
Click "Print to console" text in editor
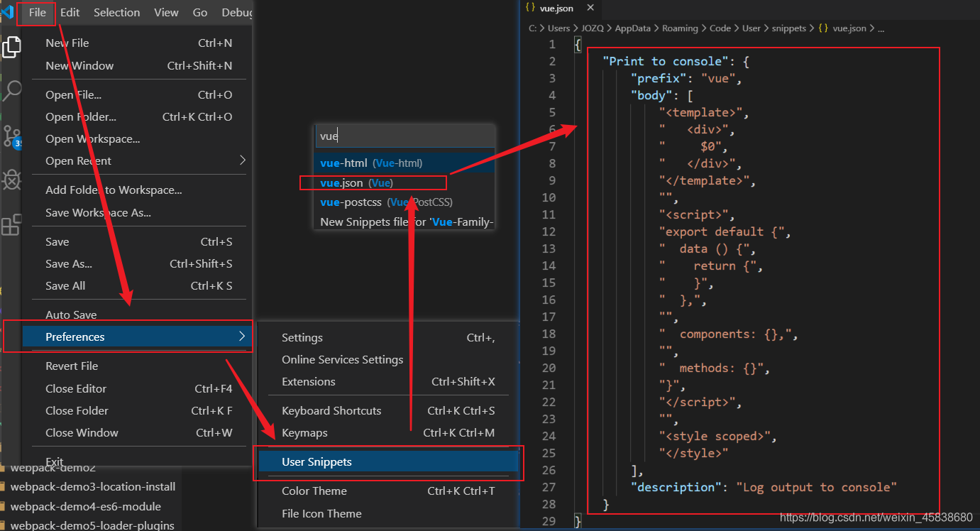[665, 61]
